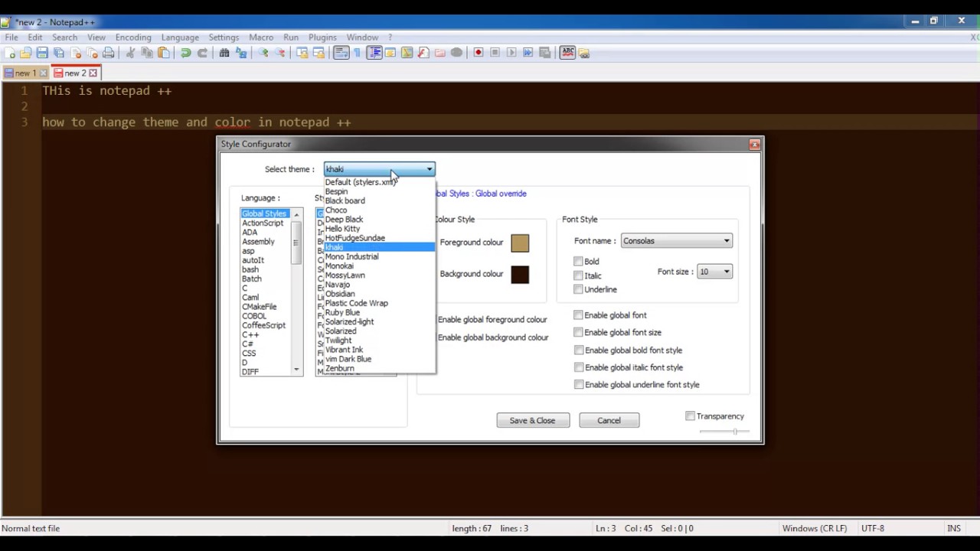This screenshot has height=551, width=980.
Task: Switch to the new 2 tab
Action: pyautogui.click(x=75, y=73)
